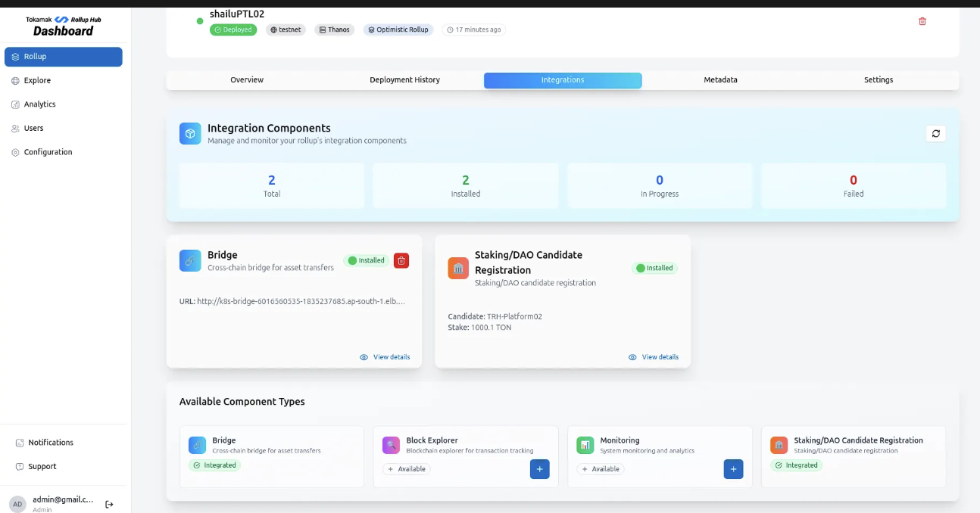Click the refresh icon in Integration Components

[x=936, y=133]
